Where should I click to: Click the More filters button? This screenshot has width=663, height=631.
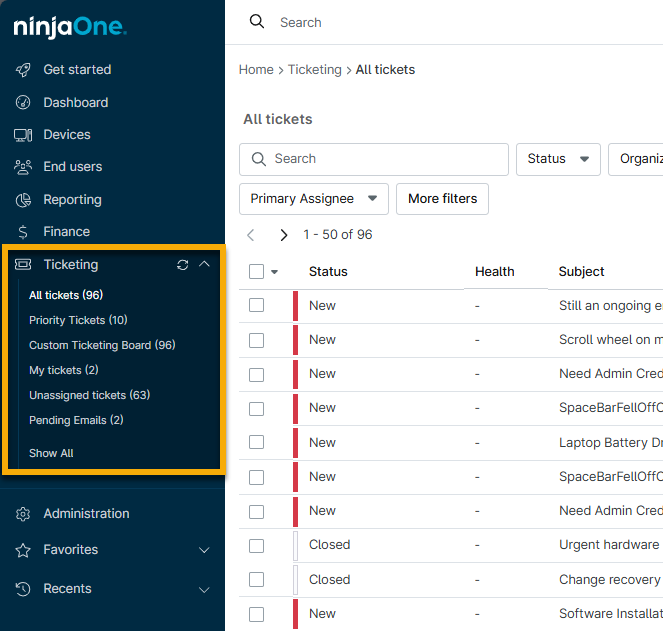click(x=442, y=199)
